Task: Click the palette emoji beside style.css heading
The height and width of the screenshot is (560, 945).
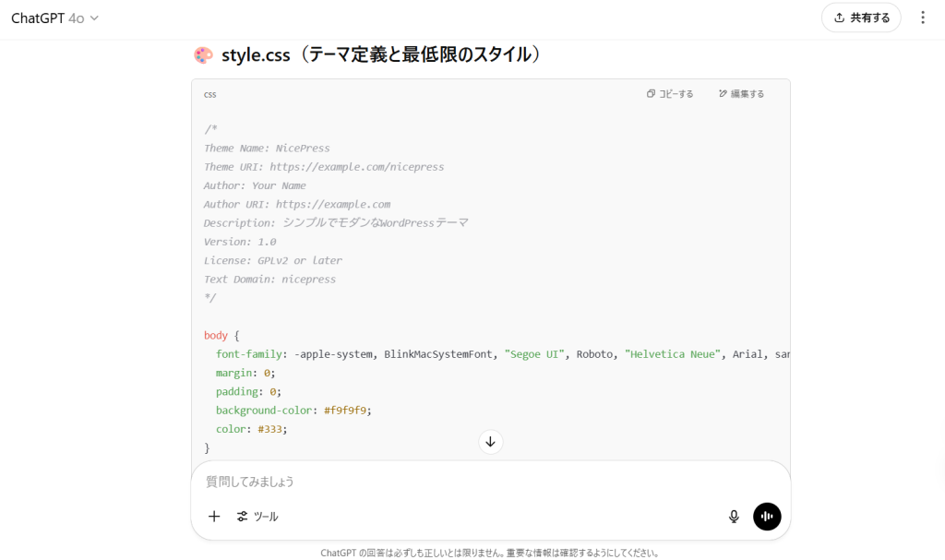Action: (203, 55)
